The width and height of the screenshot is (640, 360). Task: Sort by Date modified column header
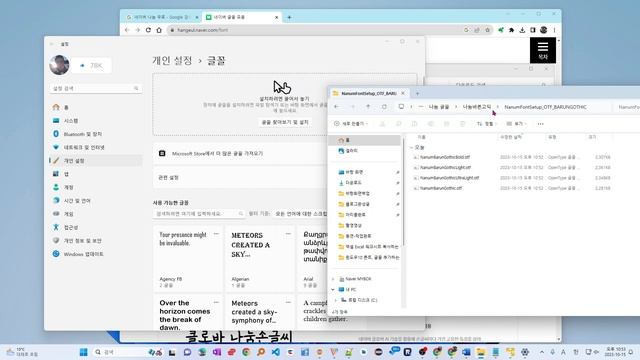511,137
